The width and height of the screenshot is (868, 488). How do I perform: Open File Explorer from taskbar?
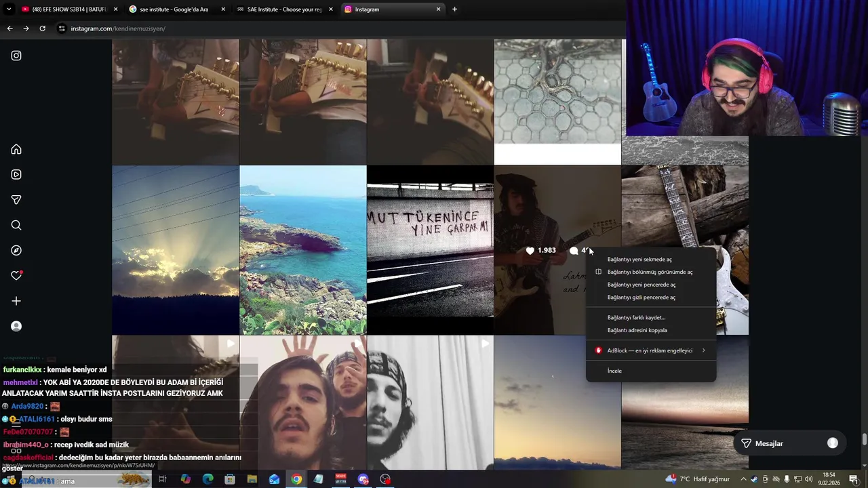click(252, 479)
